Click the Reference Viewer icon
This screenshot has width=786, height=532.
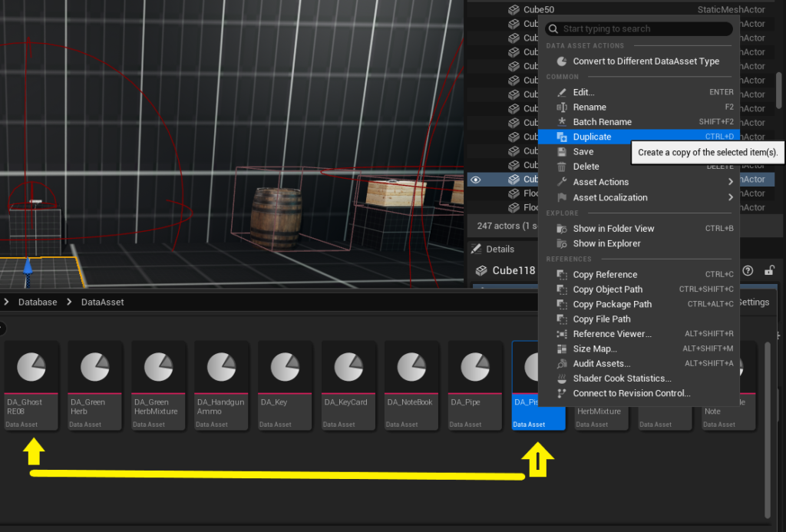tap(562, 334)
